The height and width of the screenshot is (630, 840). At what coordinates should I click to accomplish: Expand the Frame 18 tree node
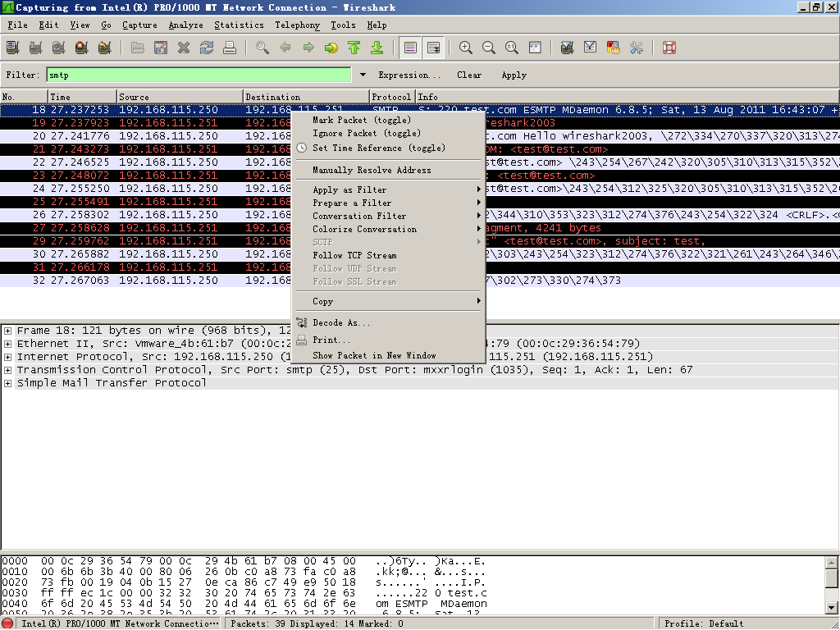pyautogui.click(x=7, y=331)
